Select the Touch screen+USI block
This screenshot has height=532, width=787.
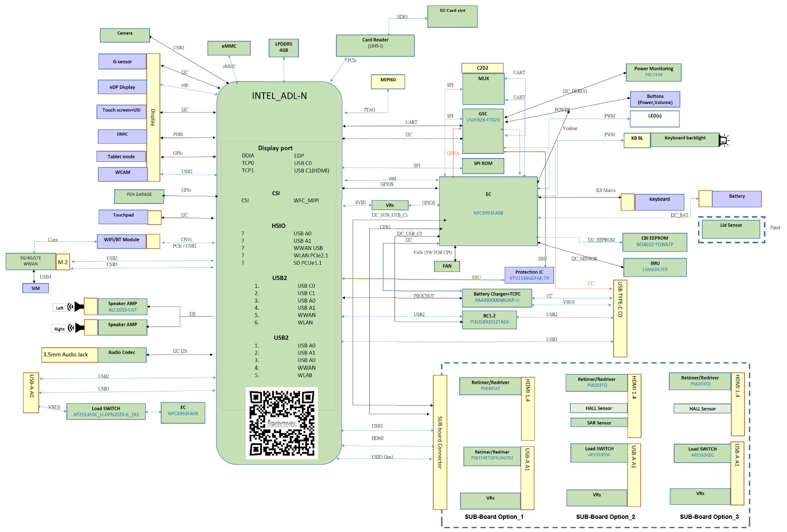122,112
